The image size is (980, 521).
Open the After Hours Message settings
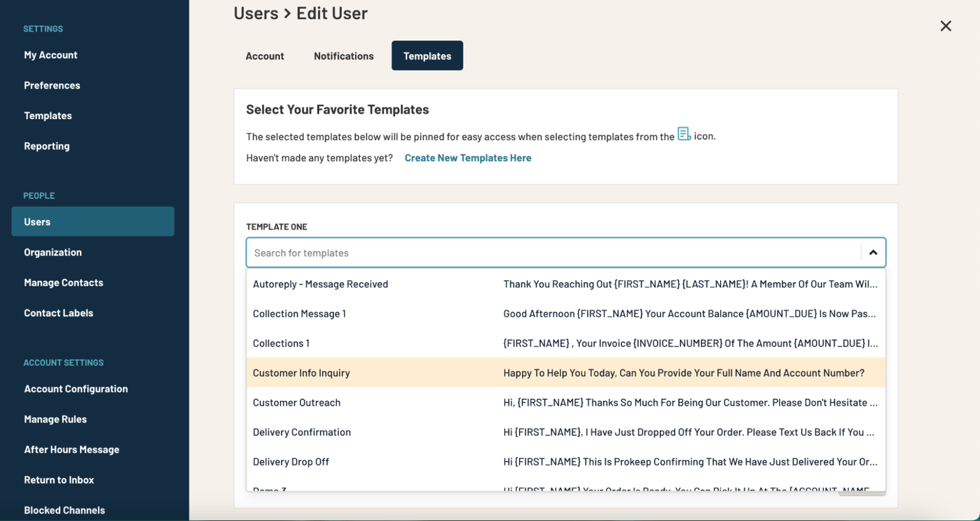[x=71, y=449]
